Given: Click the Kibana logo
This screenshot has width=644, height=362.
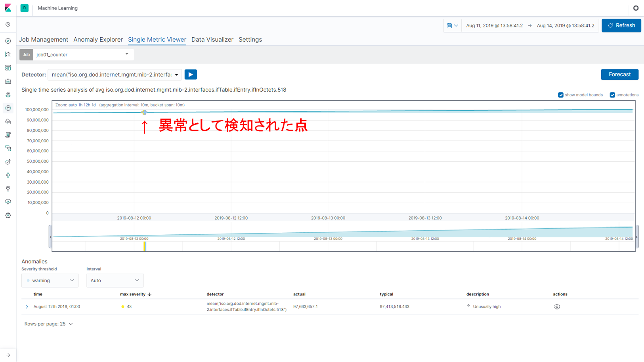Looking at the screenshot, I should [x=8, y=8].
